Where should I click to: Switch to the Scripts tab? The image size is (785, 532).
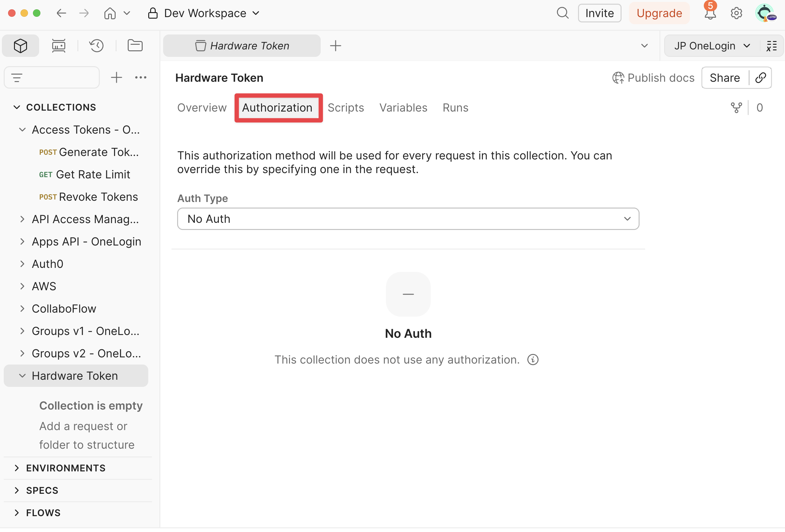346,108
